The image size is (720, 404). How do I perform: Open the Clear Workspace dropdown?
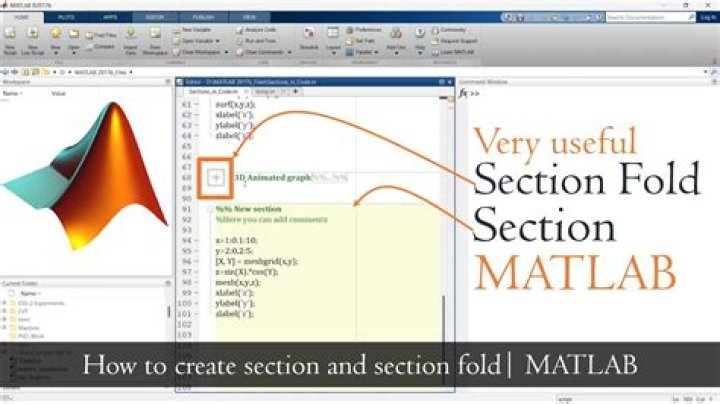(226, 52)
